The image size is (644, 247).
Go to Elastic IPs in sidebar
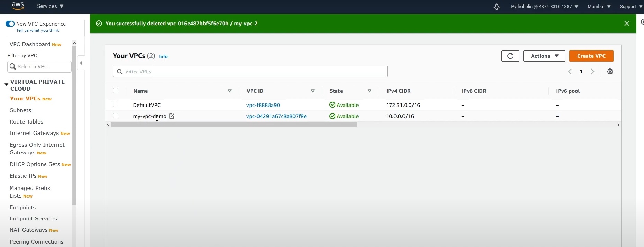coord(23,176)
